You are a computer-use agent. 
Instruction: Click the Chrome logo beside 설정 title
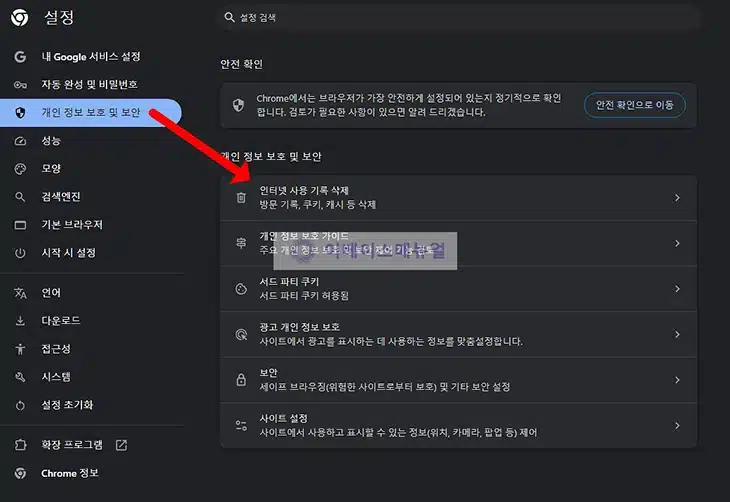[20, 18]
